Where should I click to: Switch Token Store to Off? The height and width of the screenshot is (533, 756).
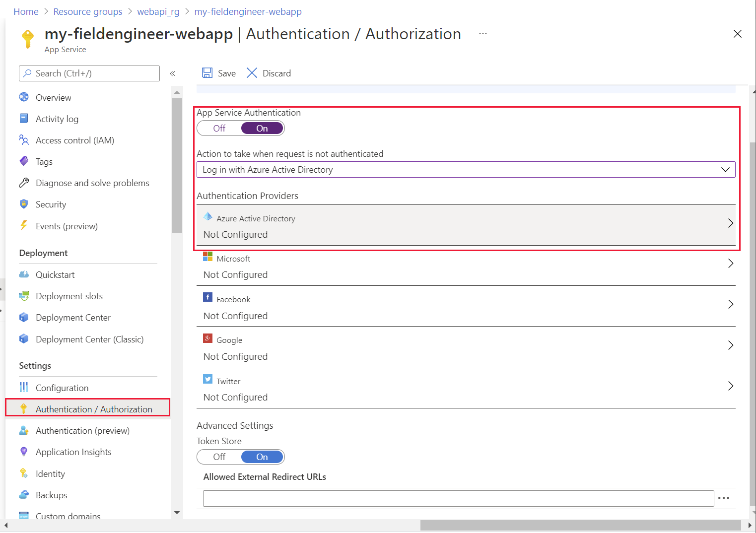click(219, 457)
